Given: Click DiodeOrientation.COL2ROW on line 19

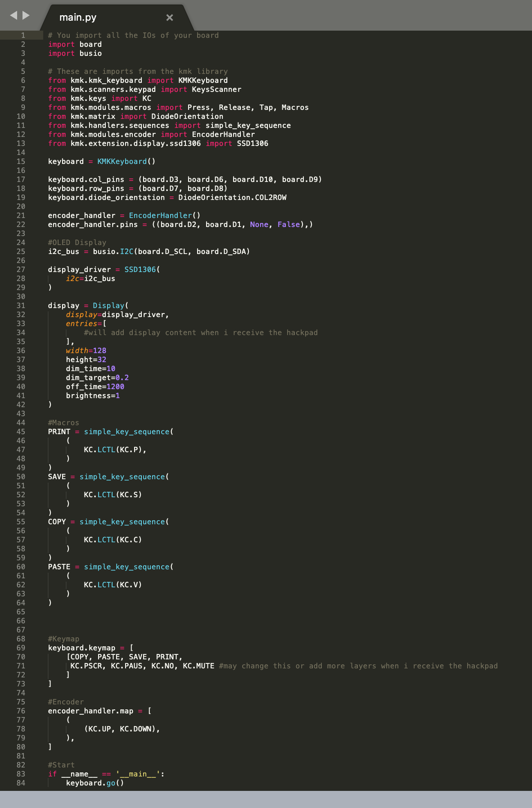Looking at the screenshot, I should pos(232,197).
